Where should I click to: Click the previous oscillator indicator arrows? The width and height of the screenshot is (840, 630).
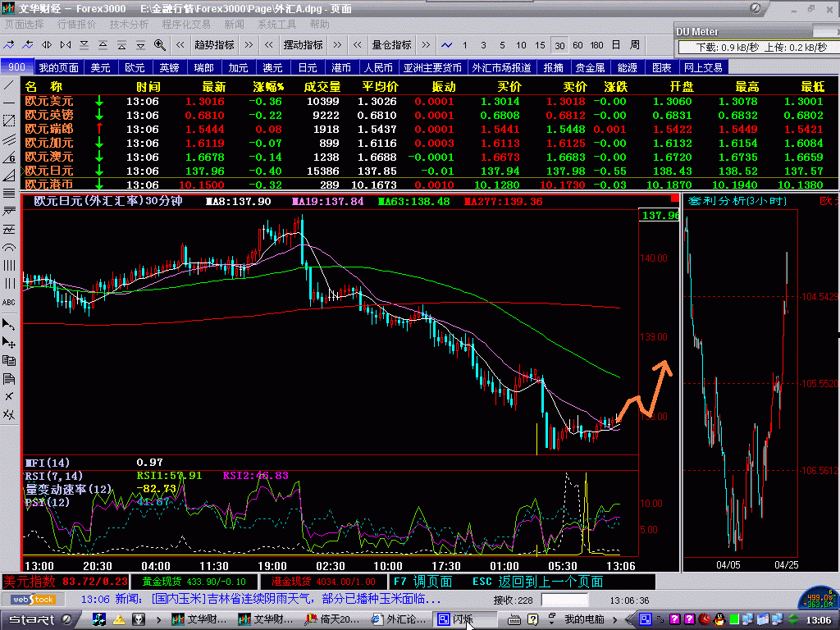(x=269, y=45)
